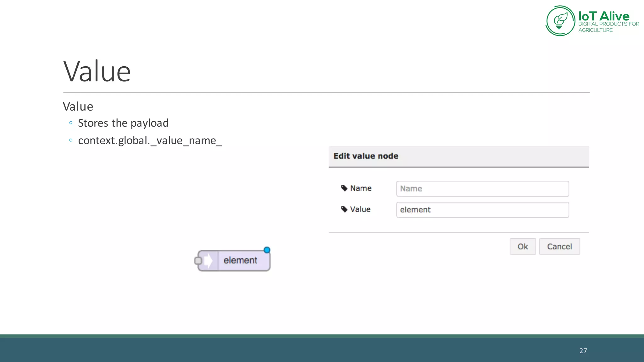The image size is (644, 362).
Task: Click the IoT Alive brand text
Action: pos(603,16)
